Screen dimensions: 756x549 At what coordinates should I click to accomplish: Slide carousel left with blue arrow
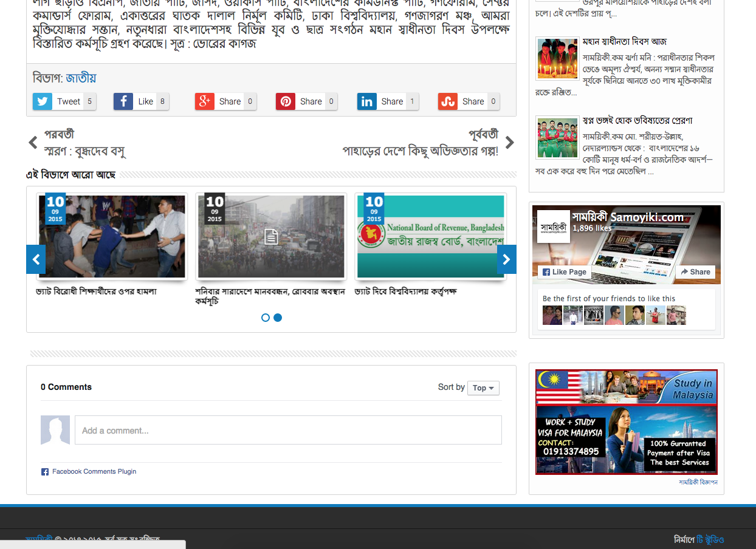point(36,259)
